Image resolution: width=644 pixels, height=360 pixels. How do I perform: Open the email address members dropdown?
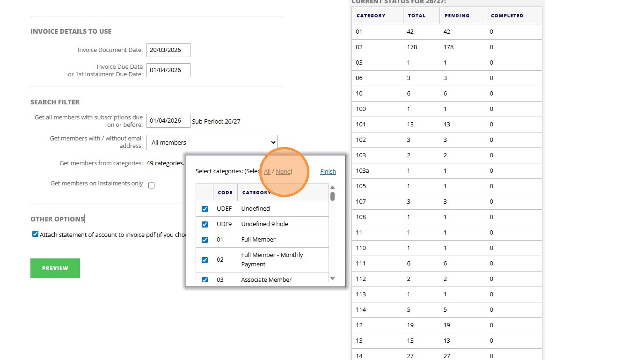[x=212, y=142]
